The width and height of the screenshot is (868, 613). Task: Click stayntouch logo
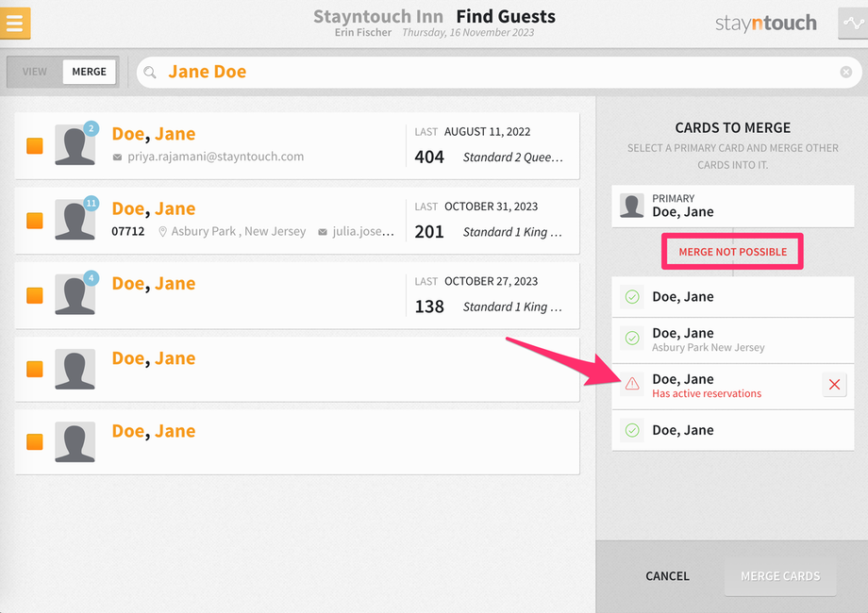click(x=765, y=23)
